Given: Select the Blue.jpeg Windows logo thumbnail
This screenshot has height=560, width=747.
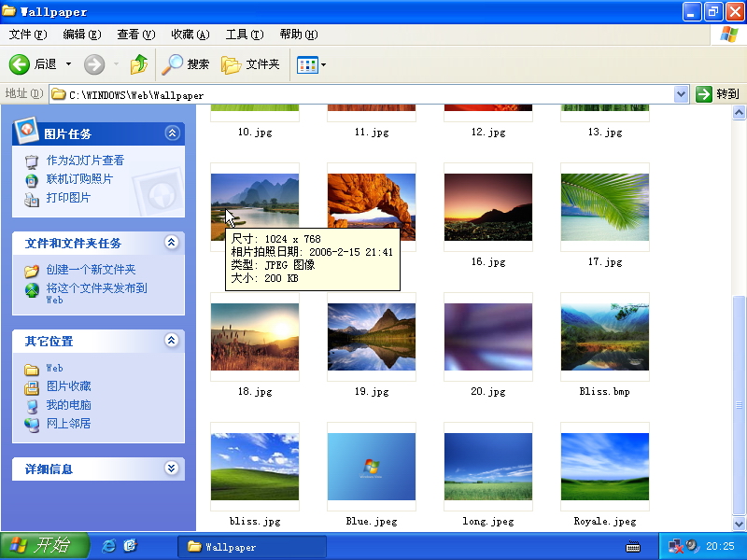Looking at the screenshot, I should click(x=371, y=466).
